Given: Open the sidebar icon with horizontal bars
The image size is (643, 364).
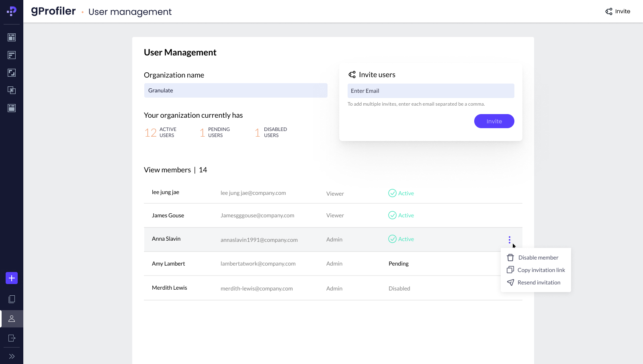Looking at the screenshot, I should click(12, 55).
